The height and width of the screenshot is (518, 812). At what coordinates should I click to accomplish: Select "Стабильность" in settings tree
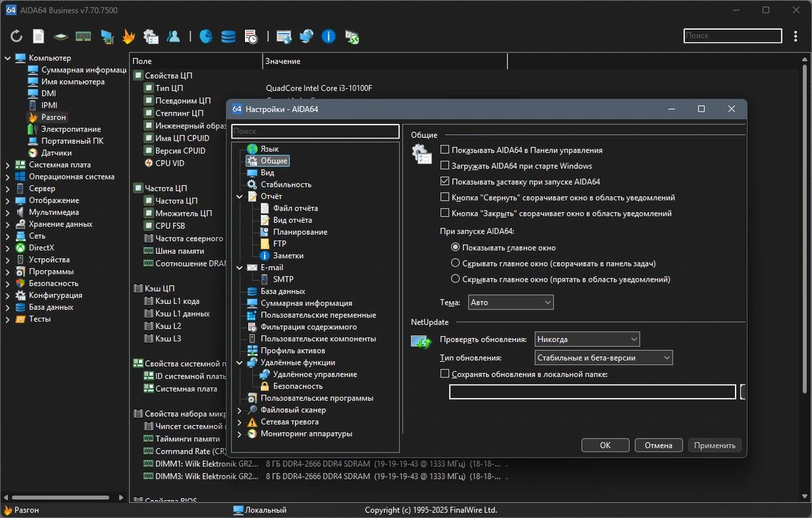pos(286,184)
